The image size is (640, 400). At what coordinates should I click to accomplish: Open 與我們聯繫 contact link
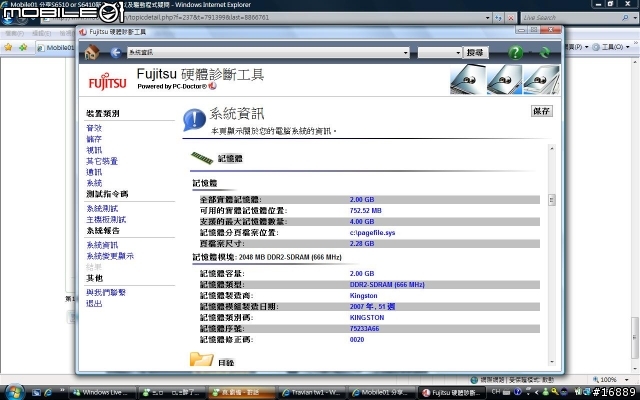(106, 292)
